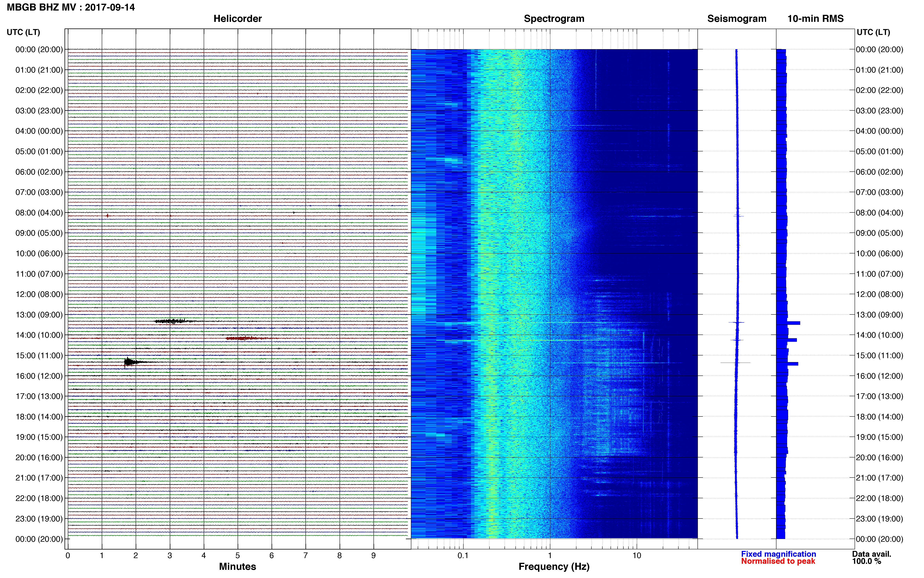The width and height of the screenshot is (924, 578).
Task: Select the 'Spectrogram' panel heading
Action: (x=554, y=19)
